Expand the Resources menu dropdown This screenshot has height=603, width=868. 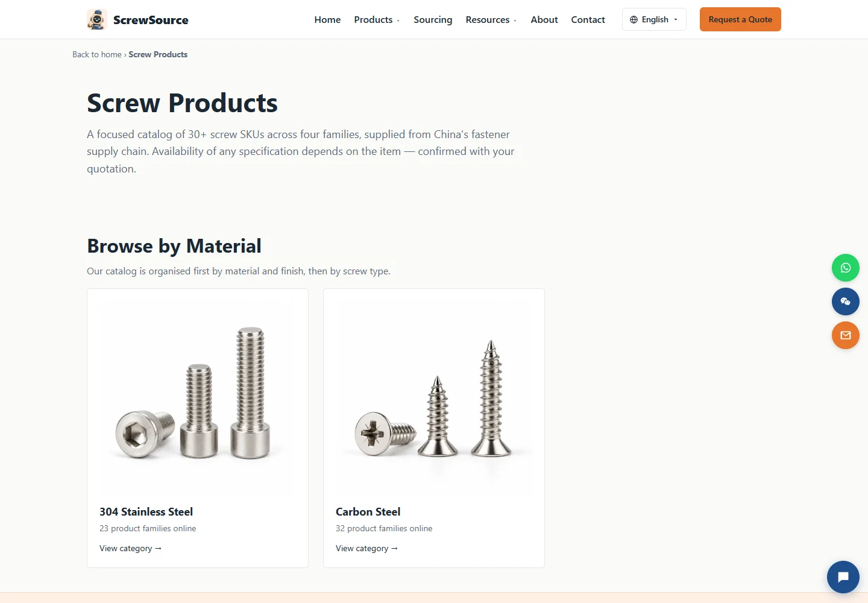(491, 19)
